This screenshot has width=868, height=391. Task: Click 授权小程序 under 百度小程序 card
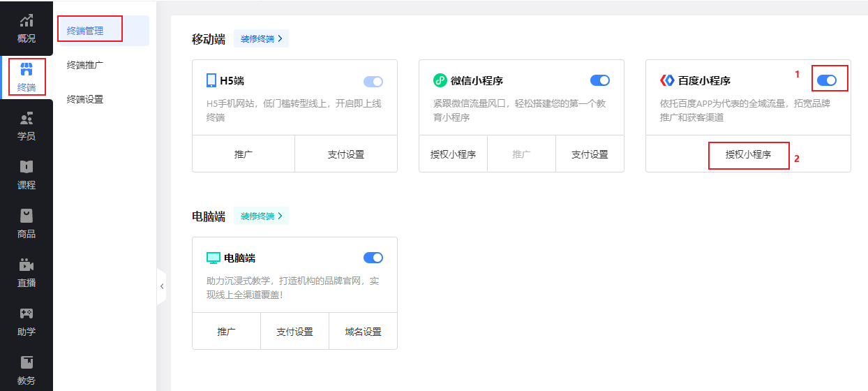[x=748, y=154]
